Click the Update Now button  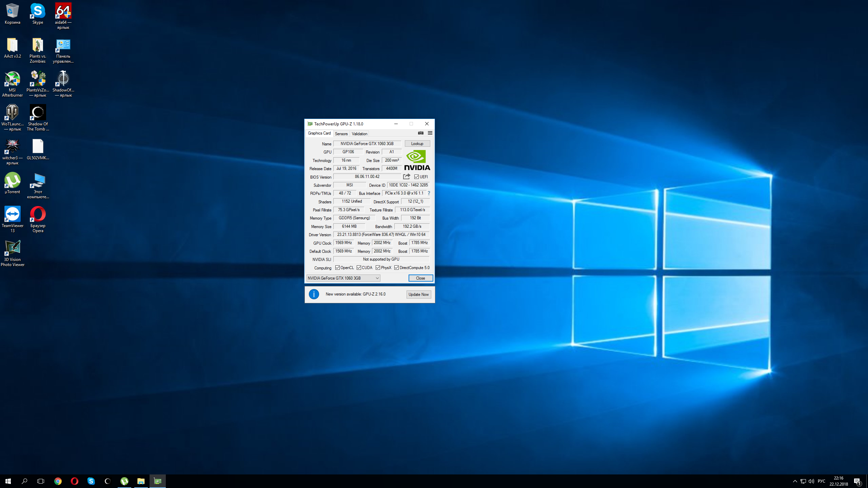tap(418, 294)
